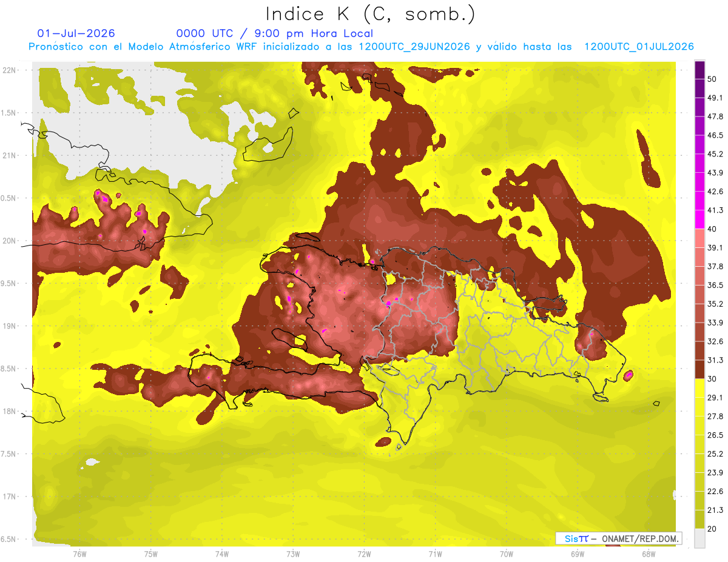Click the 73W longitude label

coord(293,554)
